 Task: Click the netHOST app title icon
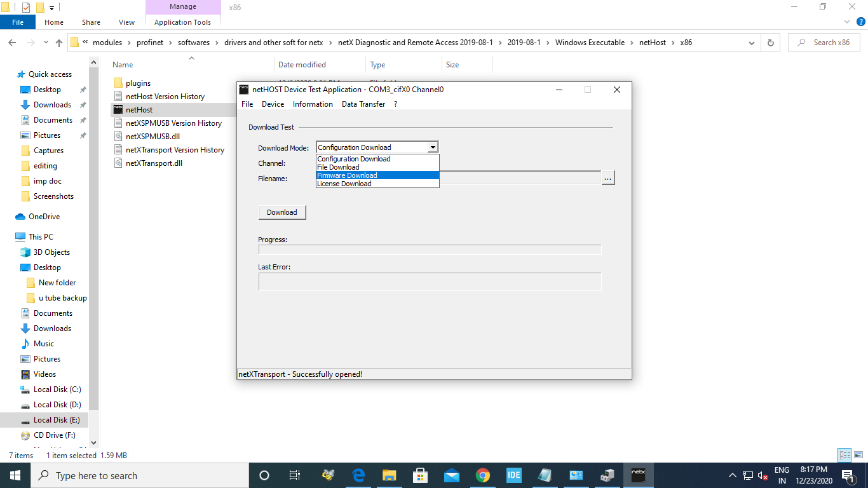pos(244,90)
